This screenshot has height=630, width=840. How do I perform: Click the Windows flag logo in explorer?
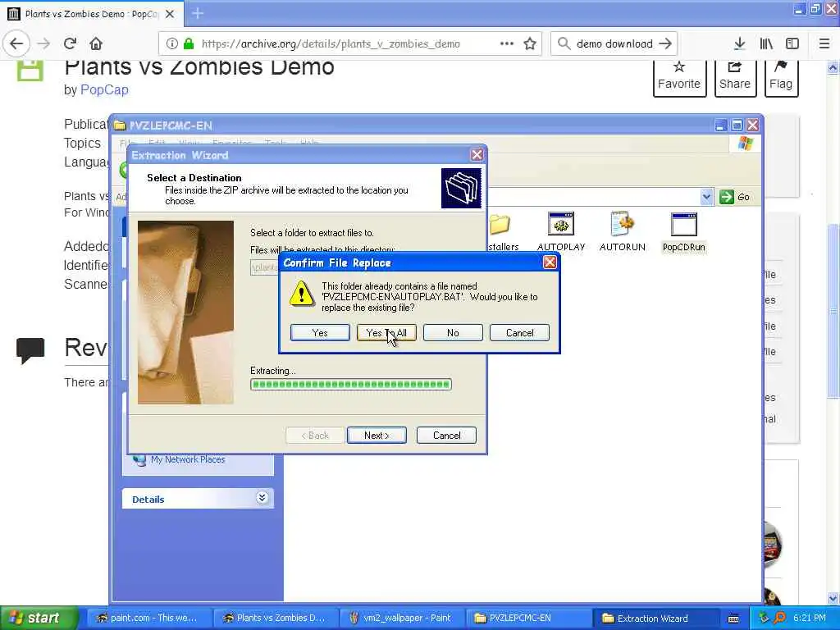[x=745, y=144]
